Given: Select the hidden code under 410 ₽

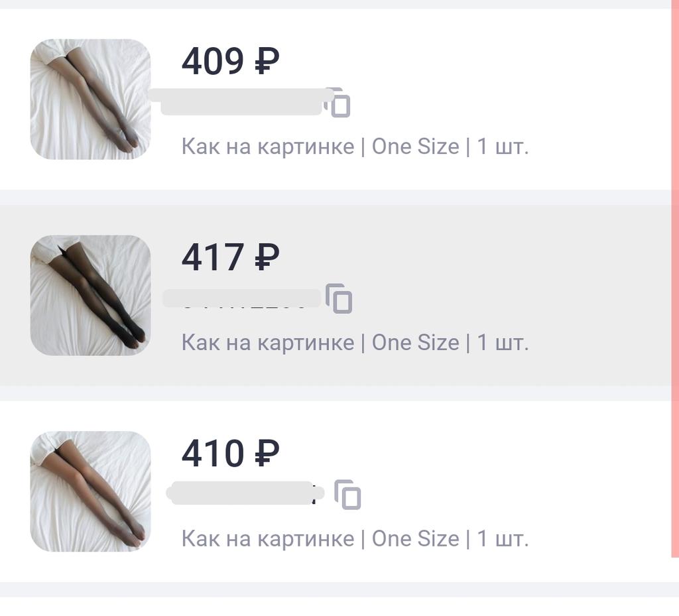Looking at the screenshot, I should pos(242,493).
